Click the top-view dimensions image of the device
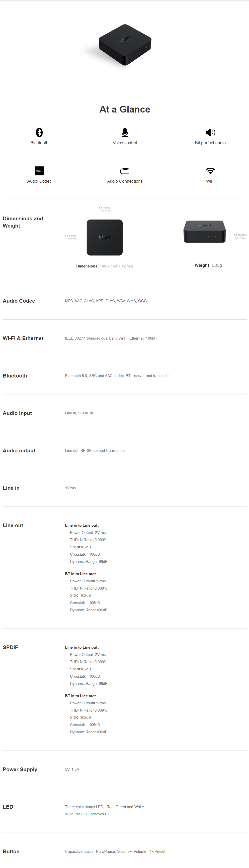The image size is (249, 868). [x=105, y=237]
